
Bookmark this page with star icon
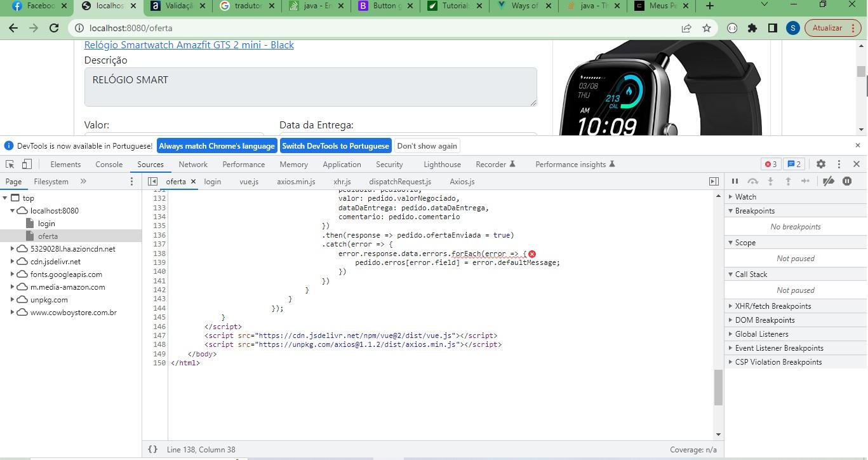[707, 28]
